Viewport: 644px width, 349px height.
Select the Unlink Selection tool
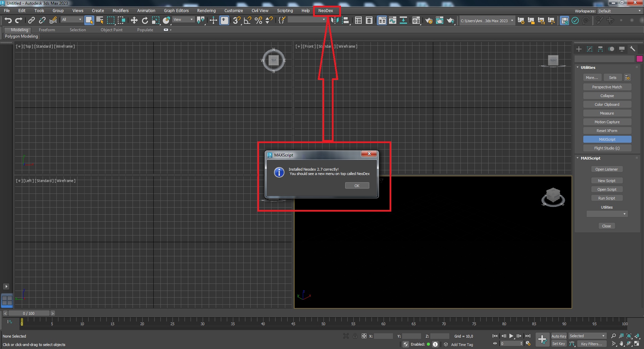pyautogui.click(x=42, y=20)
